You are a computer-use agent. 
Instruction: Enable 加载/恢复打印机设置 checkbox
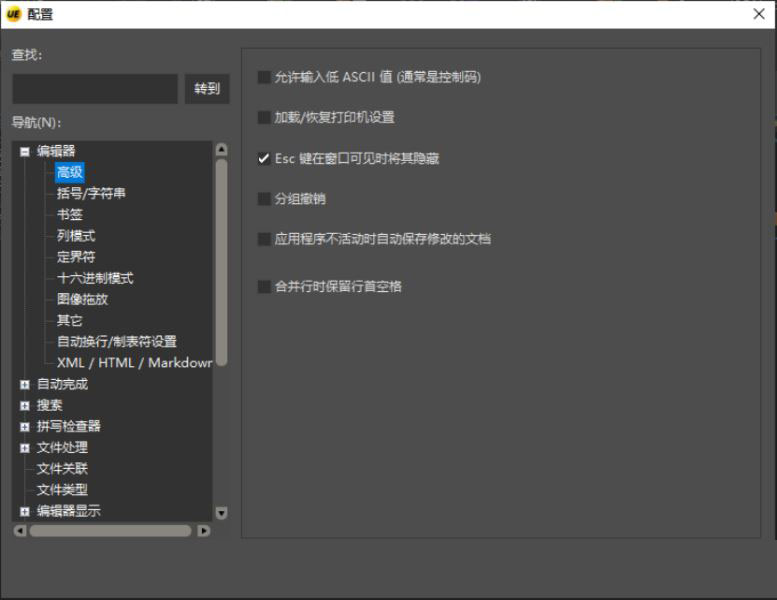(264, 117)
